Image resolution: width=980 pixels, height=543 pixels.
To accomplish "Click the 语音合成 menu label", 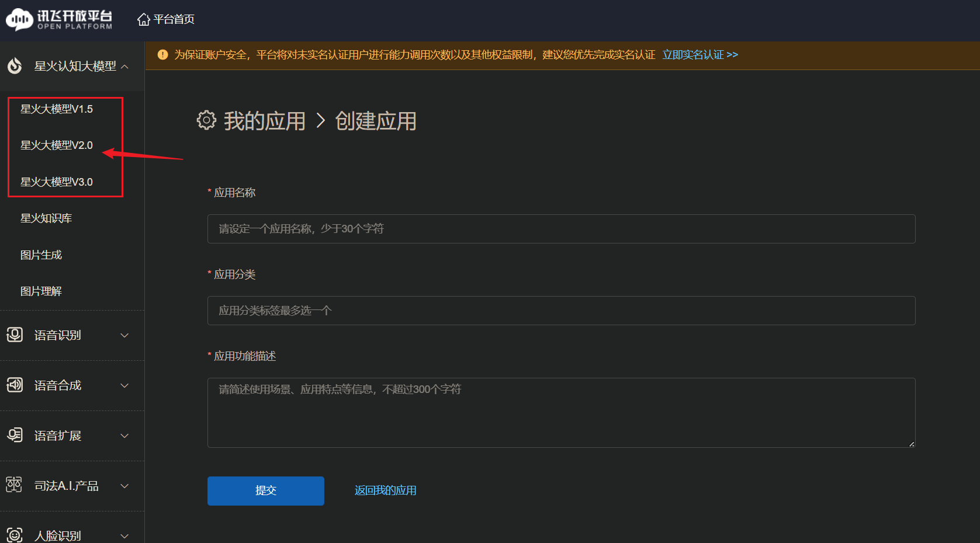I will click(58, 385).
